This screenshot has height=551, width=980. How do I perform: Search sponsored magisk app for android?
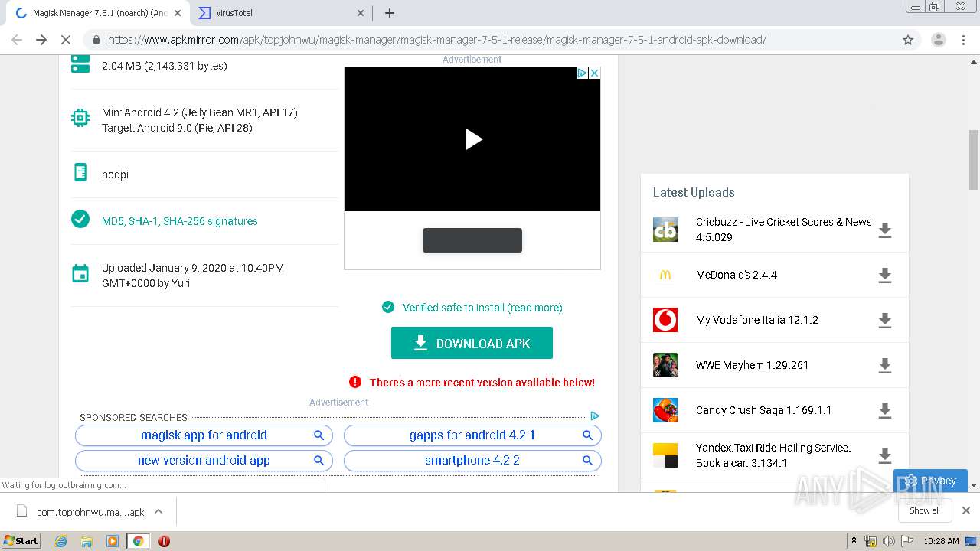pyautogui.click(x=204, y=435)
